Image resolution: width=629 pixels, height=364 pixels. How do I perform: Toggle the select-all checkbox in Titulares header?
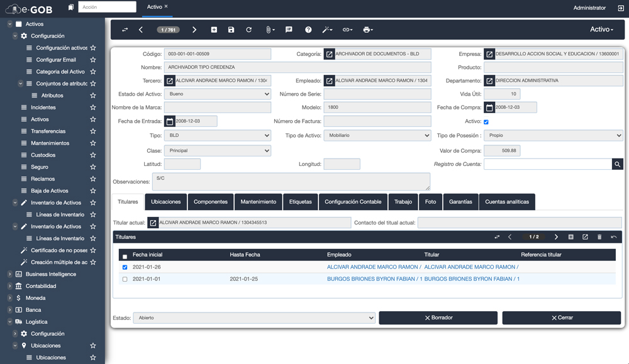125,256
